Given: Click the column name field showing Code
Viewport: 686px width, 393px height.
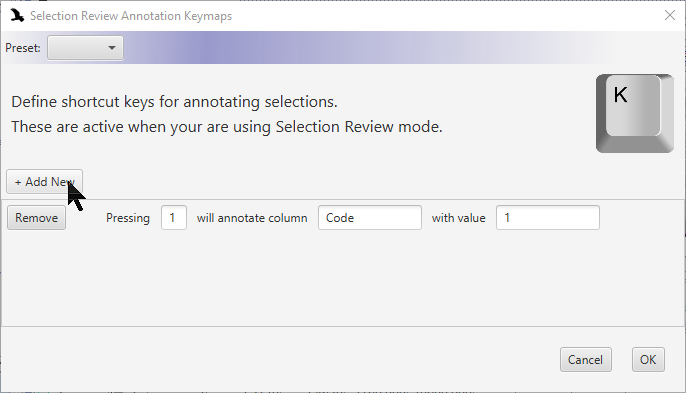Looking at the screenshot, I should (370, 218).
